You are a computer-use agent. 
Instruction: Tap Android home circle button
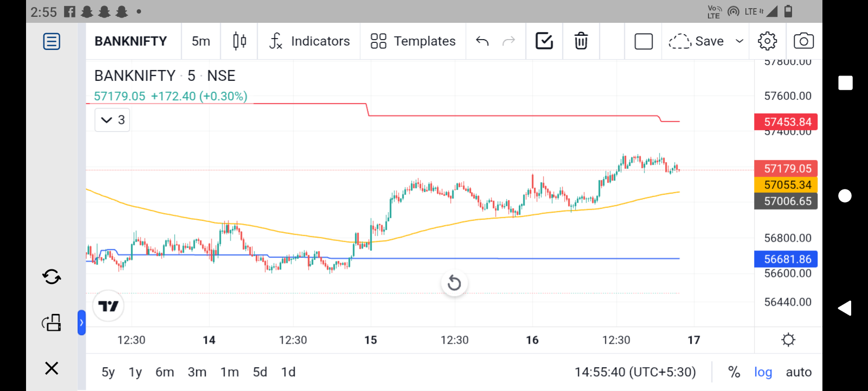click(845, 196)
